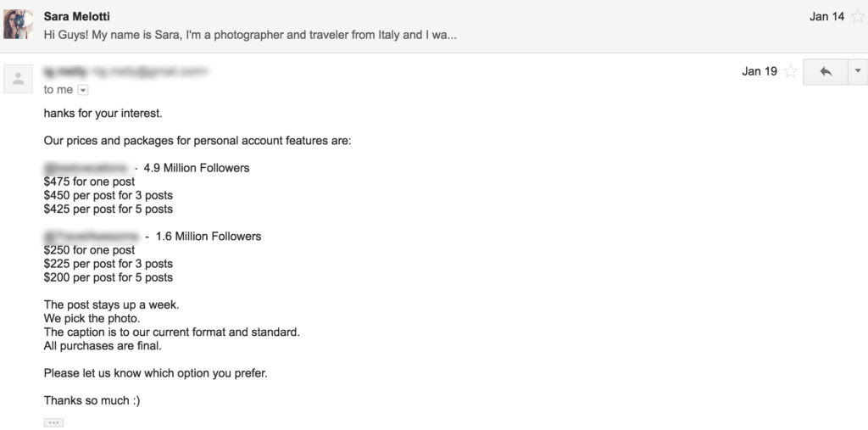Viewport: 868px width, 430px height.
Task: Open Sara Melotti's profile photo
Action: point(19,24)
